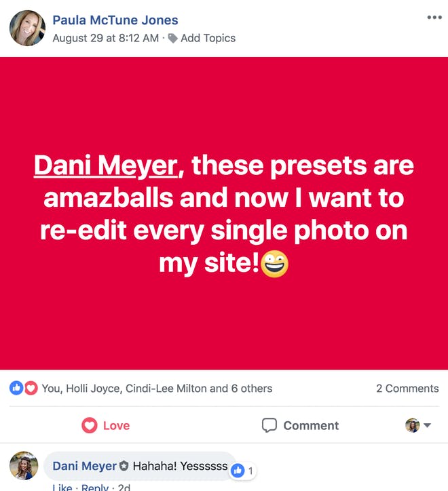This screenshot has height=491, width=448.
Task: Click the Add Topics tag icon
Action: 172,39
